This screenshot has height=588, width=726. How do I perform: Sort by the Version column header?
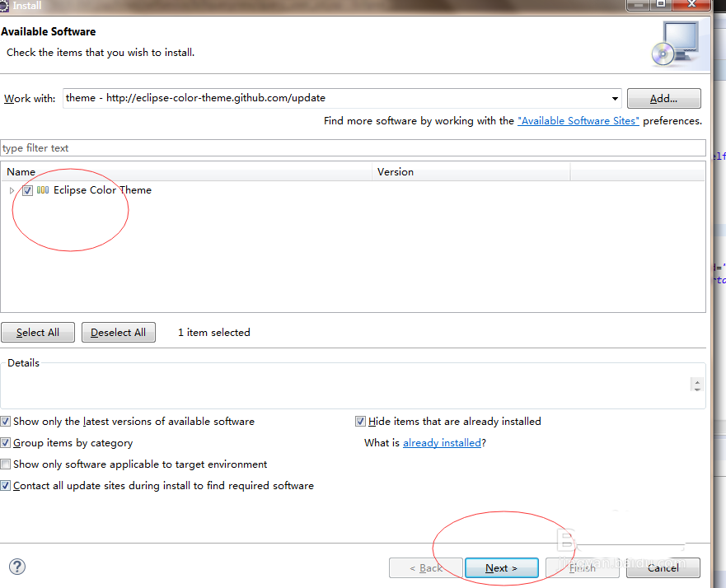click(x=471, y=171)
